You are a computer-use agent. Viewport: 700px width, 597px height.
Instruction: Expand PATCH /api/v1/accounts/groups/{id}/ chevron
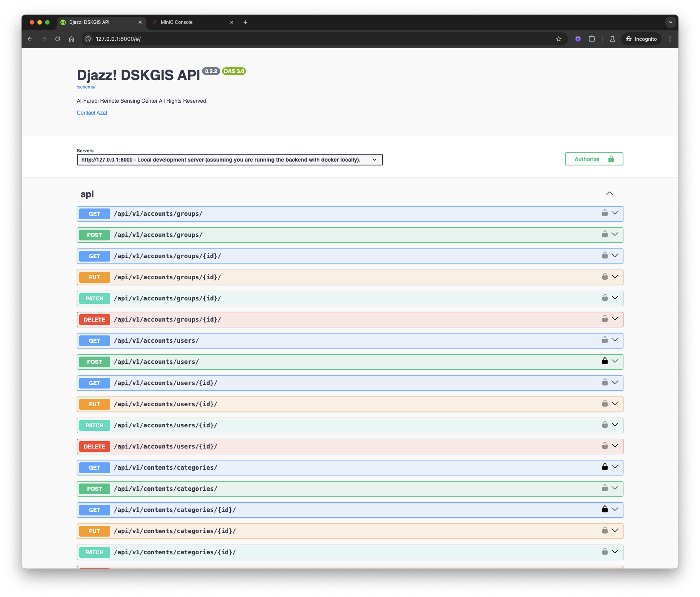(615, 298)
